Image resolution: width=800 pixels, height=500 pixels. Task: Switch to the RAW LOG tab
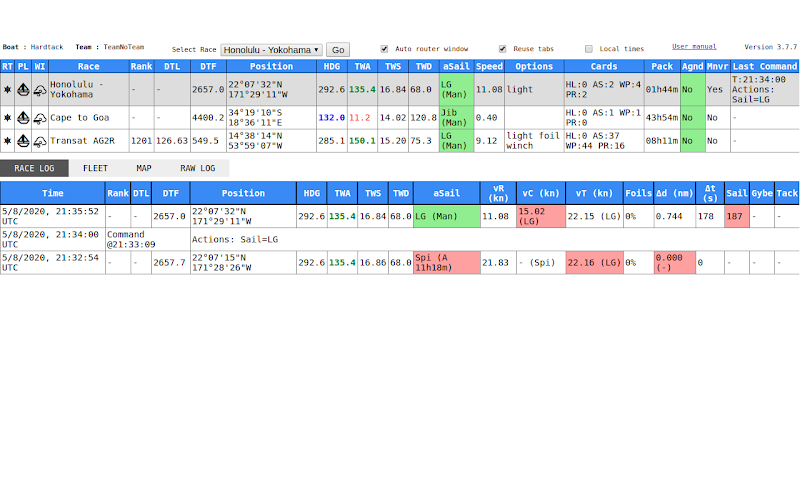(x=197, y=168)
